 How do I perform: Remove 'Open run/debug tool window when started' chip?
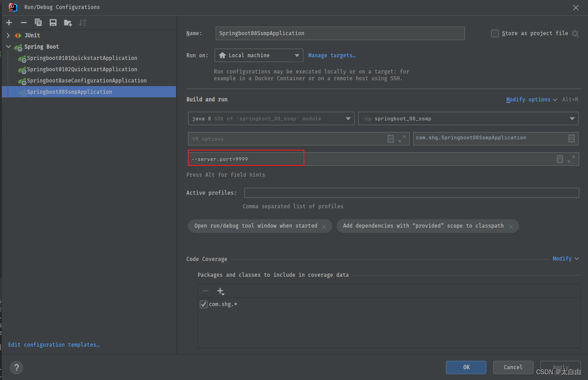[324, 226]
